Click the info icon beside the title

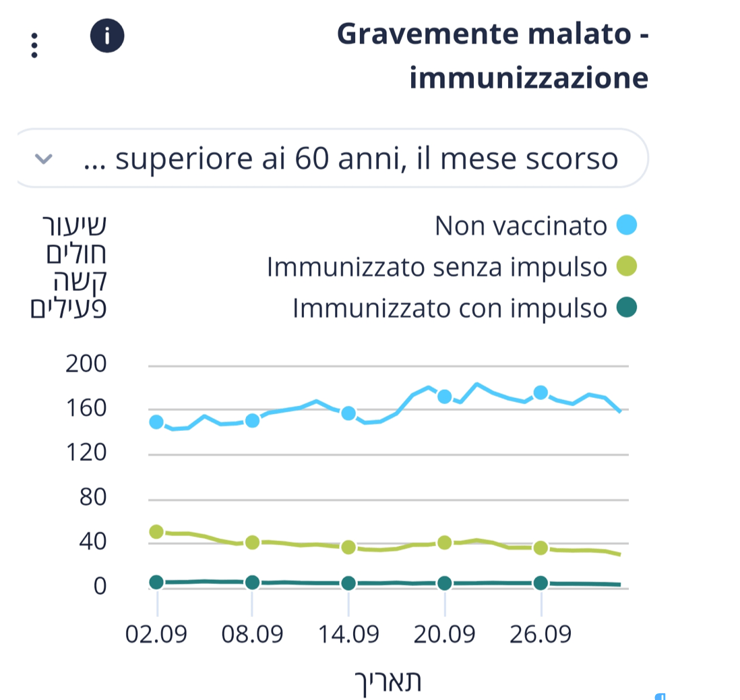click(106, 36)
